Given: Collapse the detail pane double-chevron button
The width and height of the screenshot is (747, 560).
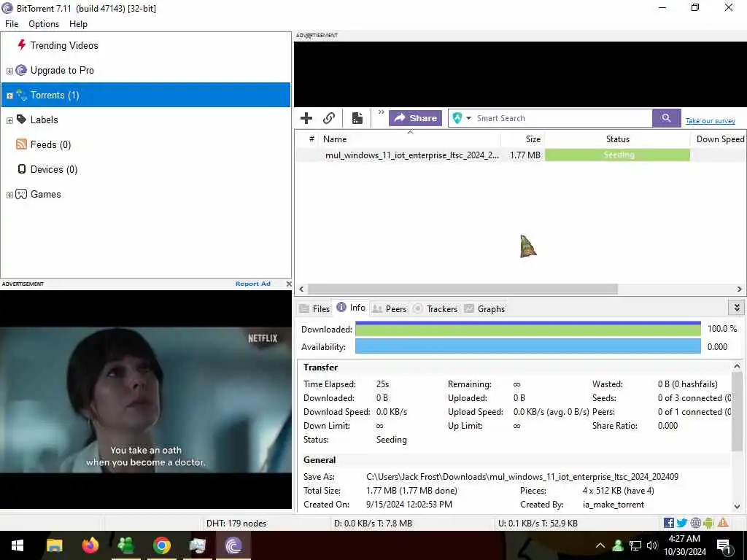Looking at the screenshot, I should [x=737, y=308].
